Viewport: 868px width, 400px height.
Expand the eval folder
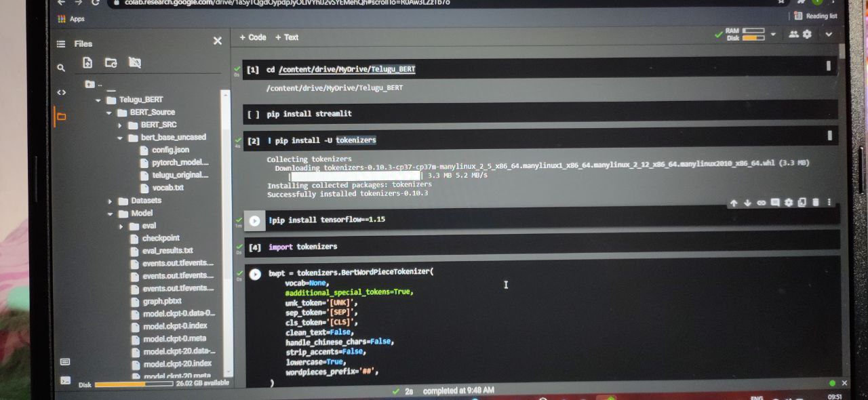pos(121,226)
